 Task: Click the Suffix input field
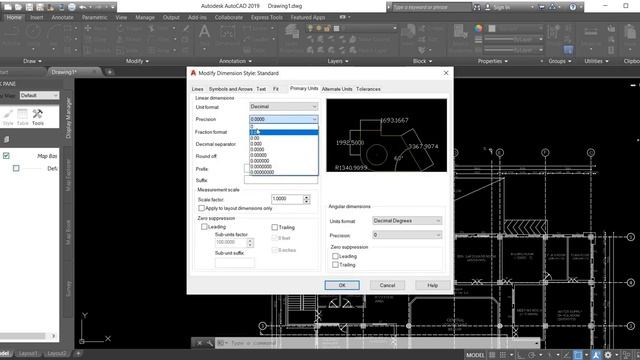[x=281, y=180]
